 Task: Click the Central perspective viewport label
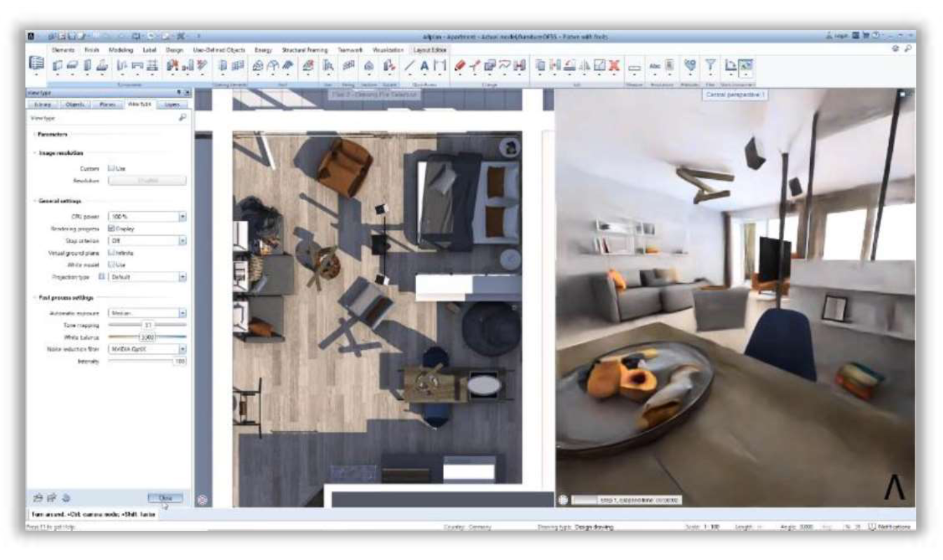[735, 95]
